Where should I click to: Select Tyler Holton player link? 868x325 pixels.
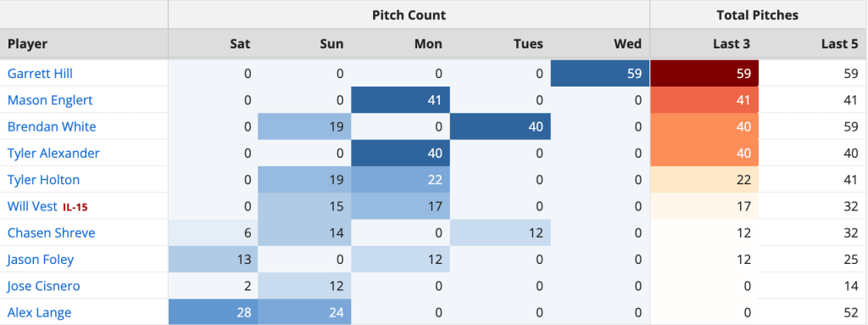click(43, 180)
